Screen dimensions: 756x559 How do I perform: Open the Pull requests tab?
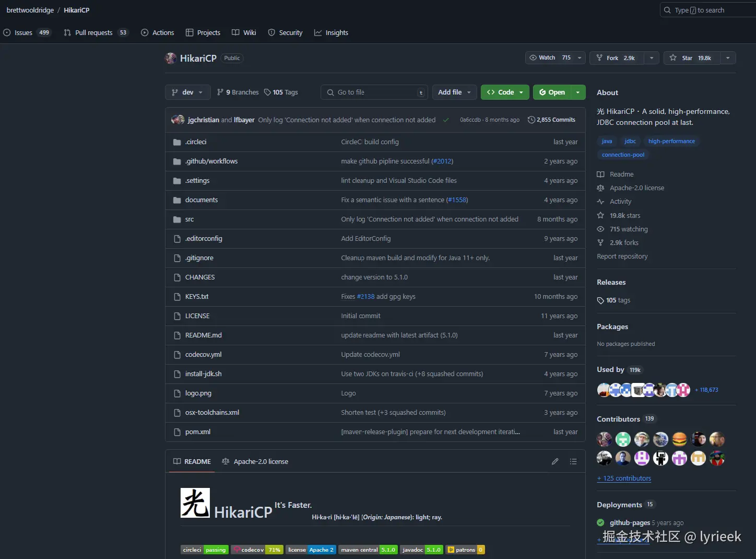pos(96,32)
